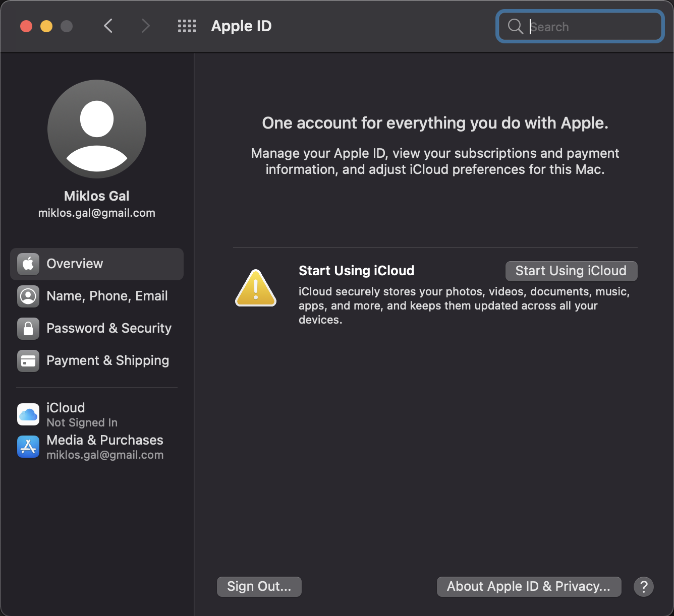Click the iCloud cloud icon
Image resolution: width=674 pixels, height=616 pixels.
pyautogui.click(x=28, y=414)
